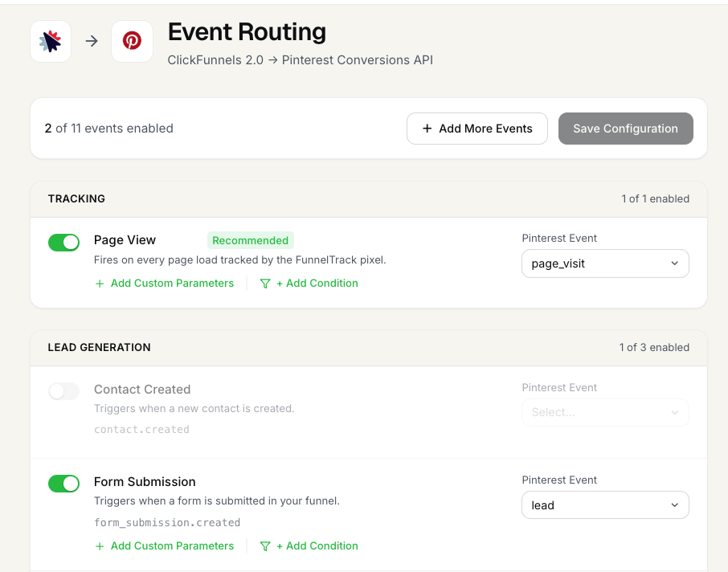728x572 pixels.
Task: Click the plus icon in the Add More Events button
Action: coord(427,129)
